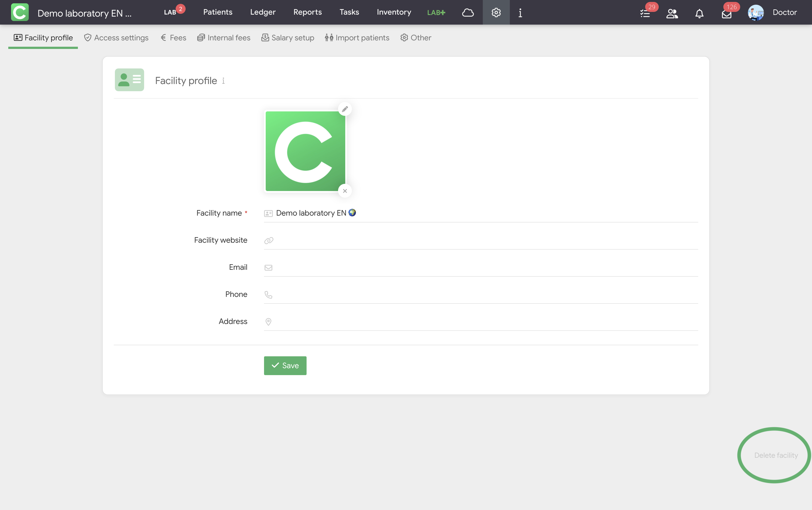Open messages envelope with badge 126
The image size is (812, 510).
coord(726,14)
